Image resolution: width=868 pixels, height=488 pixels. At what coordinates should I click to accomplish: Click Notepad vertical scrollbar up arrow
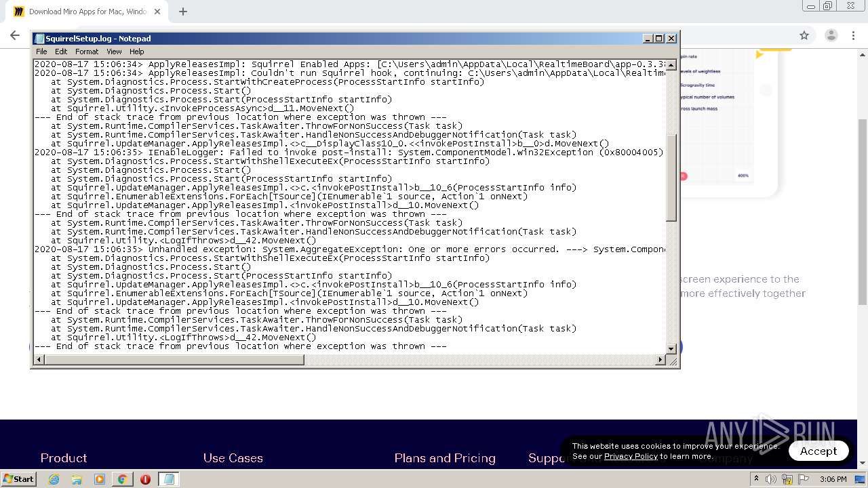tap(671, 65)
